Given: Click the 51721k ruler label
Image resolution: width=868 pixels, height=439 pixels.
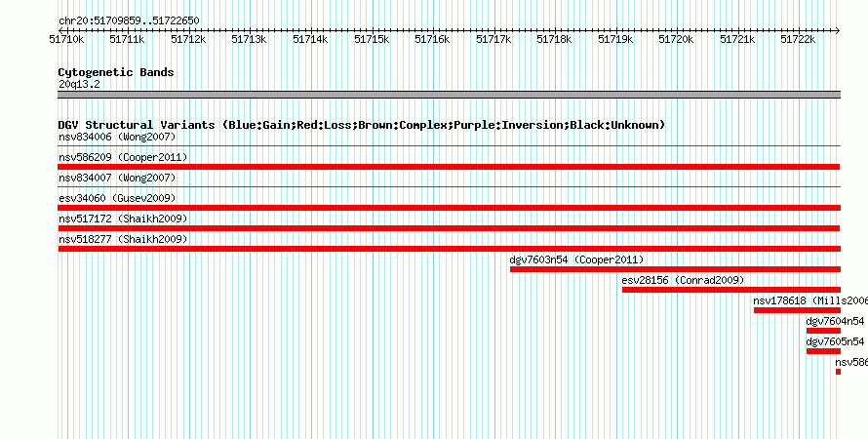Looking at the screenshot, I should tap(737, 39).
